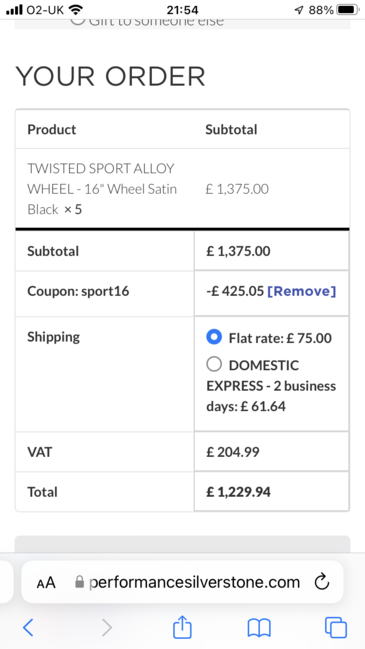Screen dimensions: 365x649
Task: Tap the Total £1,229.94 amount
Action: (238, 492)
